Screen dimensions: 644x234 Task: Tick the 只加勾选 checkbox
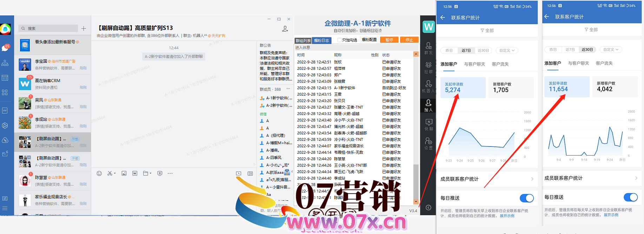tap(339, 40)
